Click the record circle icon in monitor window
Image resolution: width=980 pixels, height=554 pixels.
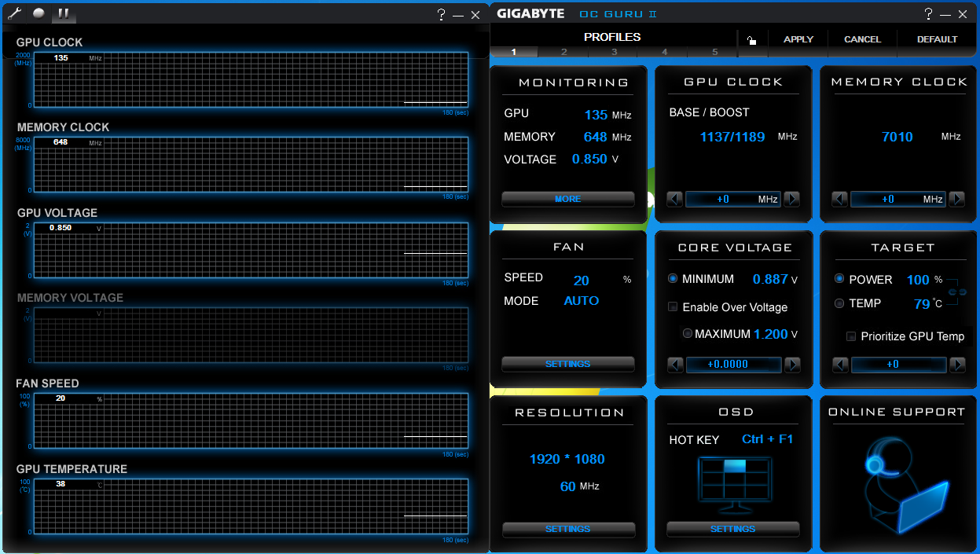(39, 13)
